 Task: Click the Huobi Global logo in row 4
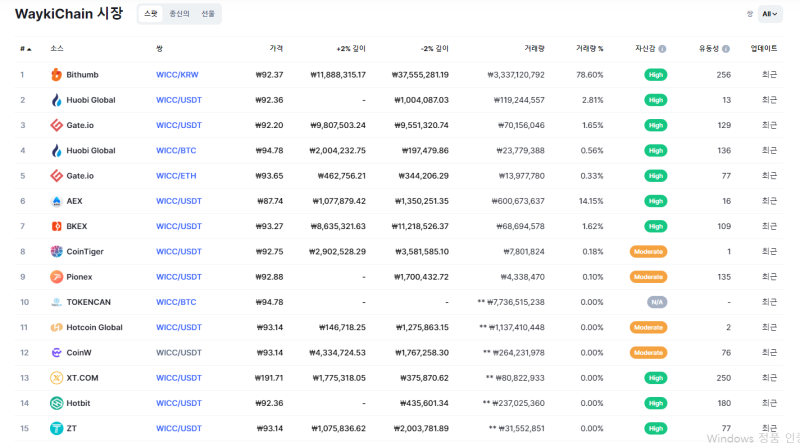[56, 151]
